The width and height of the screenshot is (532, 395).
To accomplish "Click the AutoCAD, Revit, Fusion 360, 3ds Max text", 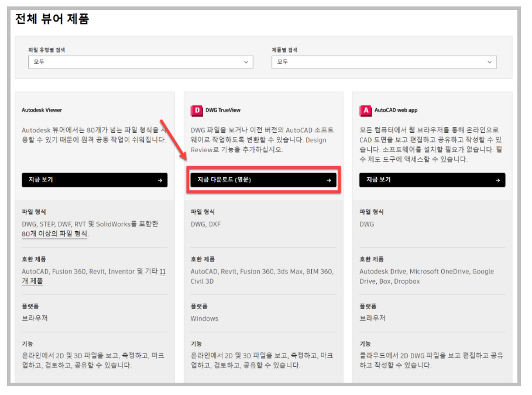I will click(262, 276).
